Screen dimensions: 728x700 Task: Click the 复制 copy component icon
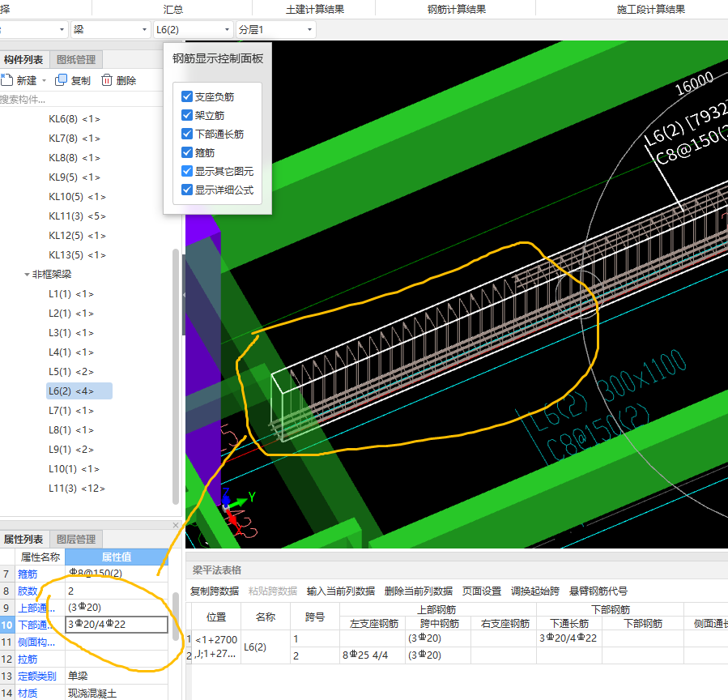click(61, 80)
